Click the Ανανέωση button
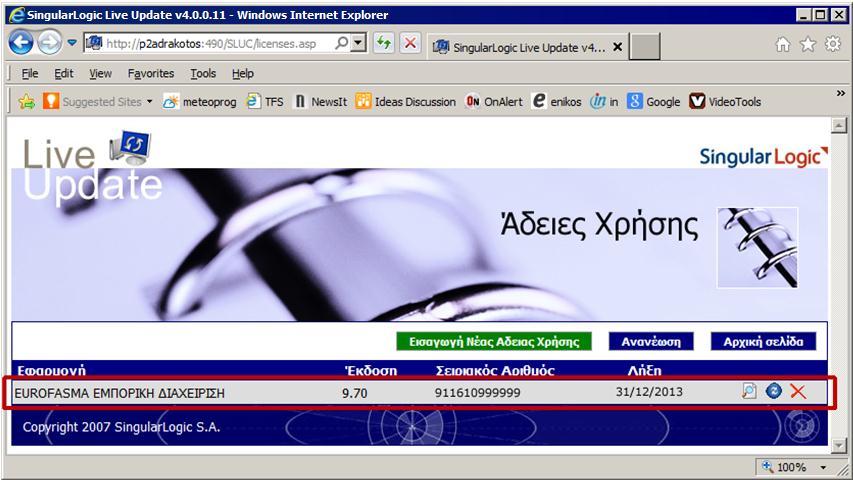This screenshot has width=853, height=480. pyautogui.click(x=651, y=342)
